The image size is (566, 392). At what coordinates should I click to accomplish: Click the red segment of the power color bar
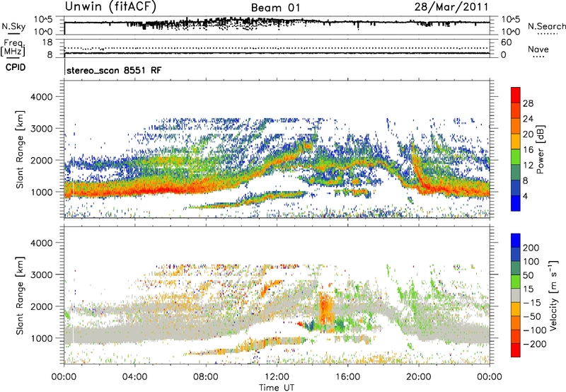(516, 95)
